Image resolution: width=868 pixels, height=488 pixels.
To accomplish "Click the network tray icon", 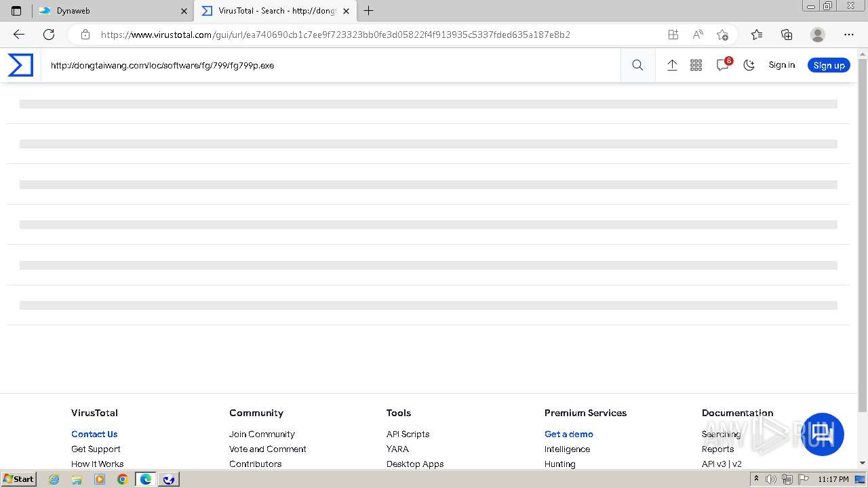I will pyautogui.click(x=787, y=479).
